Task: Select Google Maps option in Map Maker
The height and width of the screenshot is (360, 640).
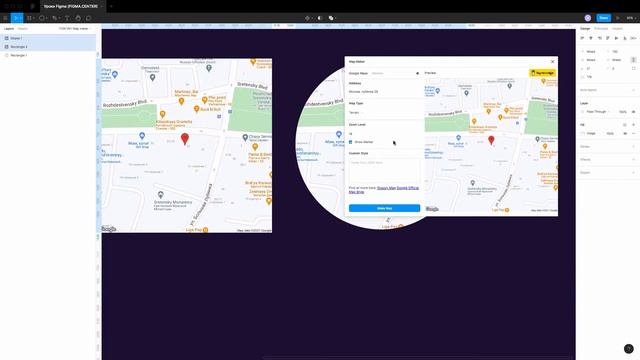Action: click(x=358, y=73)
